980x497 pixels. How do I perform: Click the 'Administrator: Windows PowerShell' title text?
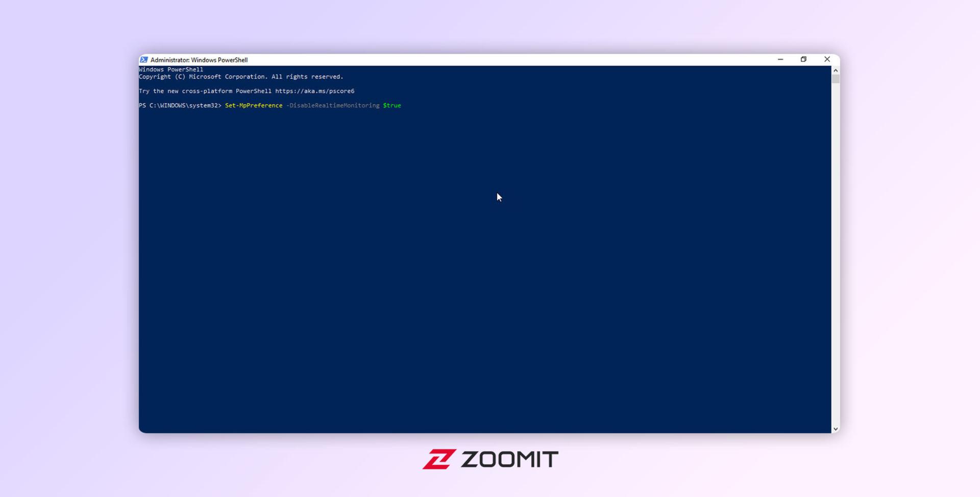click(199, 60)
